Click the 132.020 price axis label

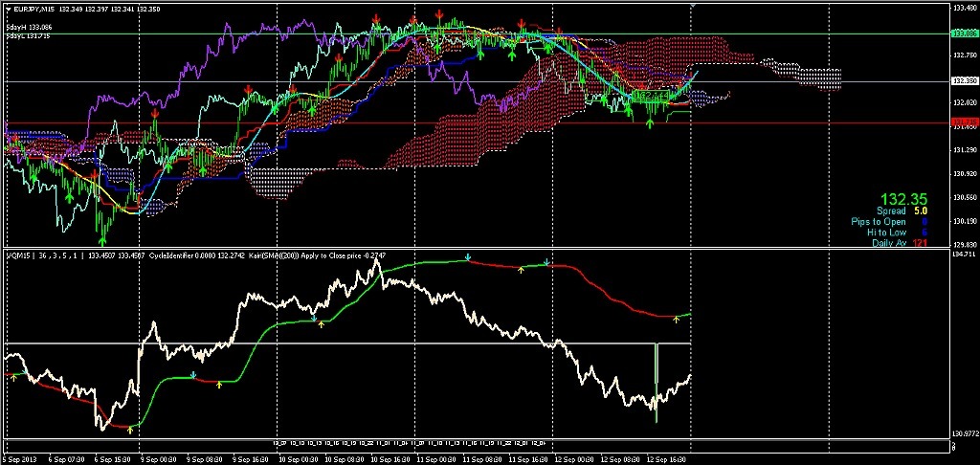(x=966, y=101)
